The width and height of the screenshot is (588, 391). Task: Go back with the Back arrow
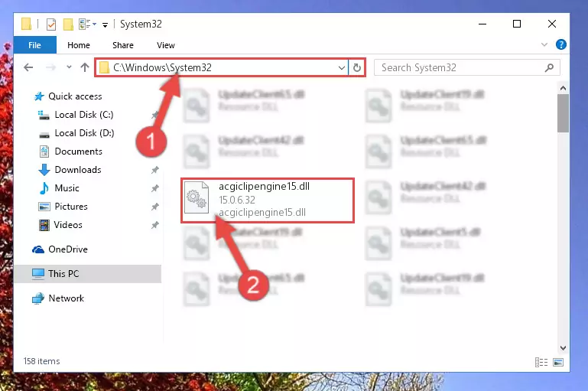point(28,67)
